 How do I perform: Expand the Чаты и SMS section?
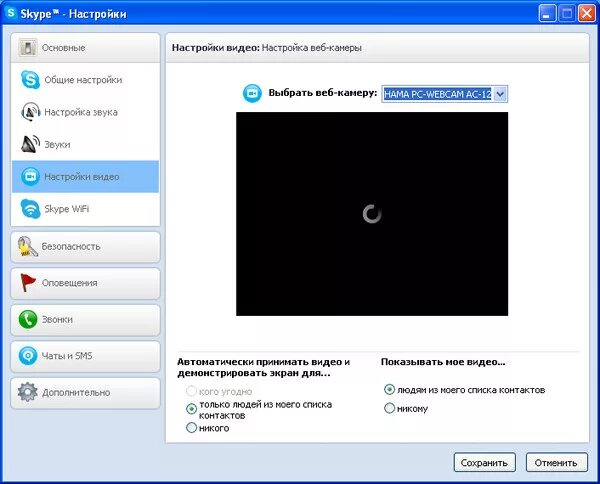click(85, 356)
